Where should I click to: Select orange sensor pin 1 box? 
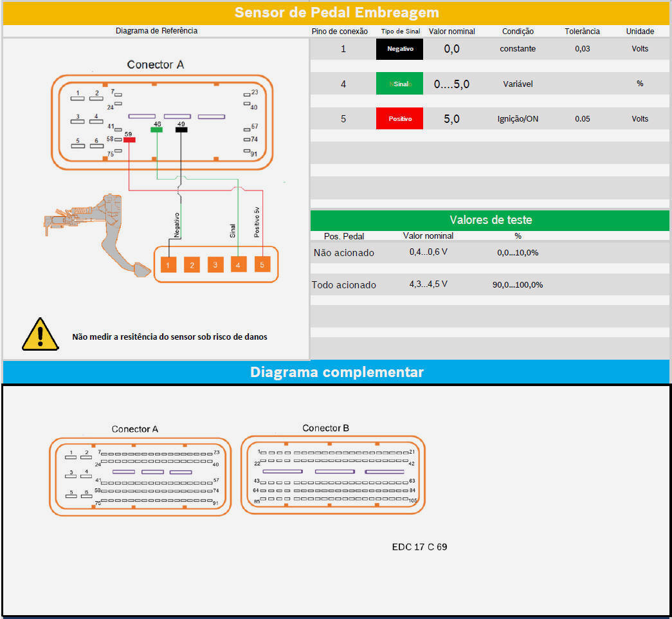168,264
